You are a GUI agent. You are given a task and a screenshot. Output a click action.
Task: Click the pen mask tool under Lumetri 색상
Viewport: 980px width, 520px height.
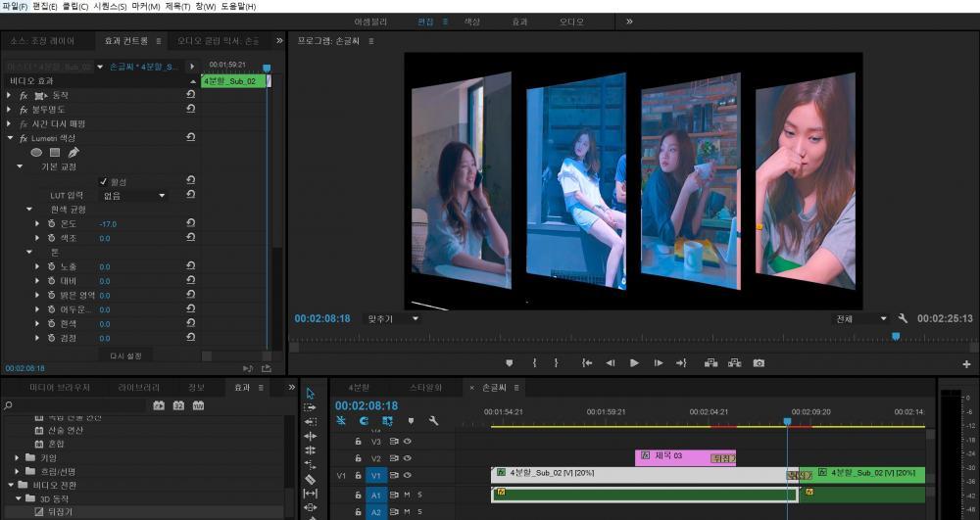(x=73, y=153)
